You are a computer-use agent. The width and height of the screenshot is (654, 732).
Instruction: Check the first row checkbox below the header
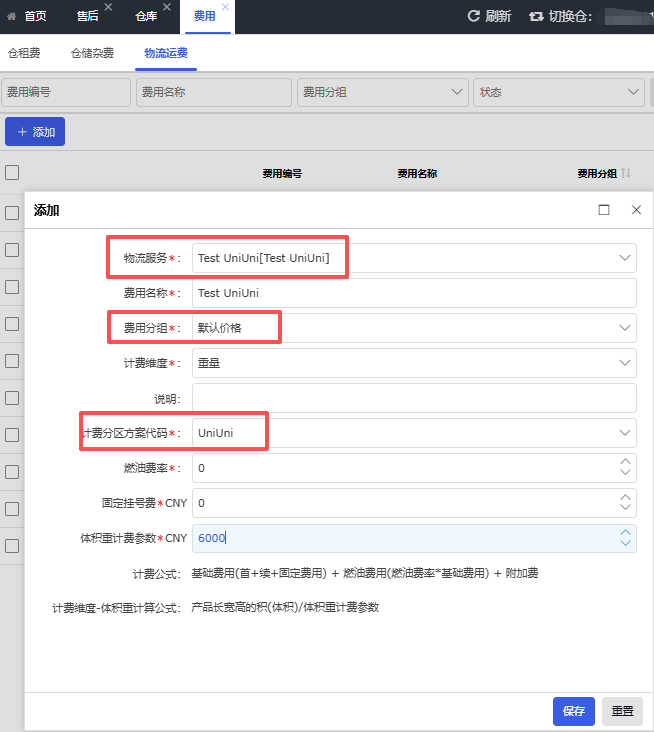click(12, 212)
